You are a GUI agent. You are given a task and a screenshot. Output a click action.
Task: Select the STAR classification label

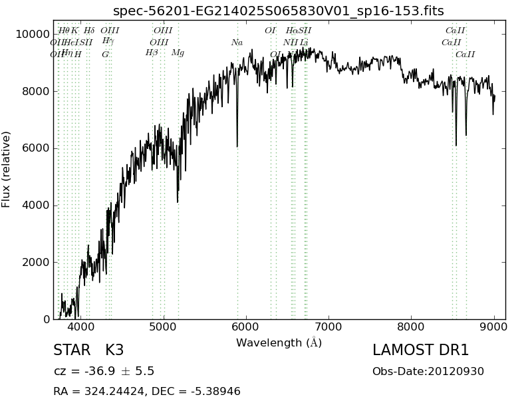72,350
